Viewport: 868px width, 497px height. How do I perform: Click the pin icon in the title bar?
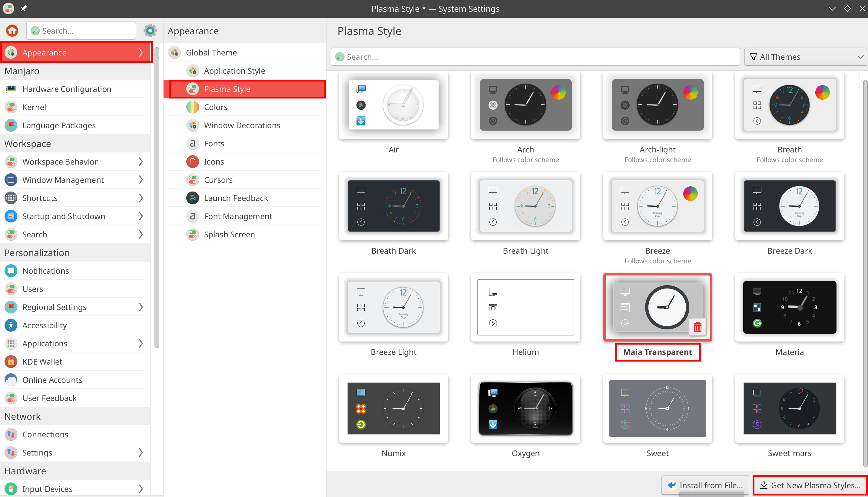(x=24, y=8)
